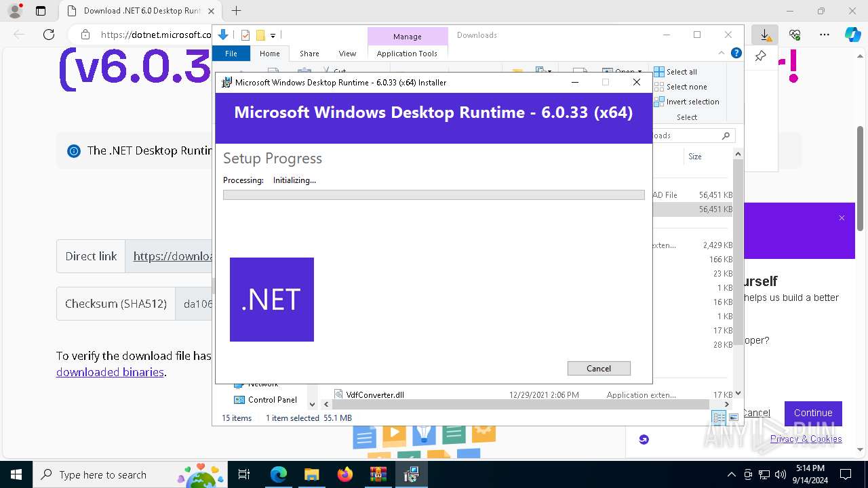Click the direct download link URL
Screen dimensions: 868x488
[x=173, y=256]
